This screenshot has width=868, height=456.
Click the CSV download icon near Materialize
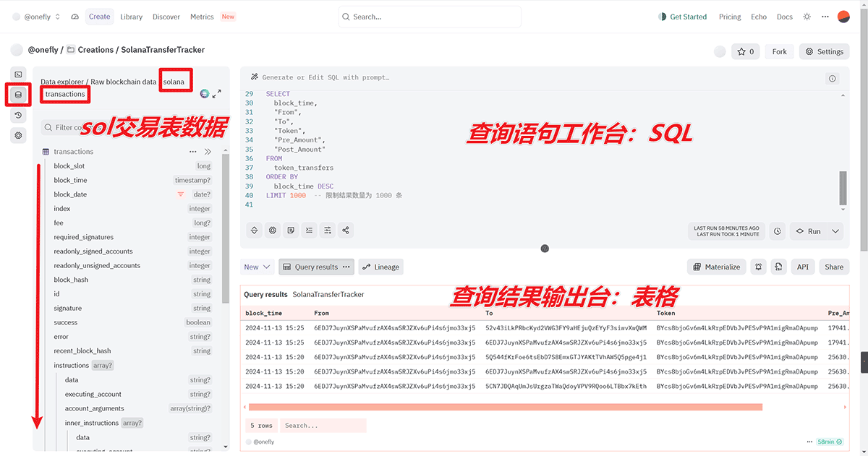click(x=778, y=266)
